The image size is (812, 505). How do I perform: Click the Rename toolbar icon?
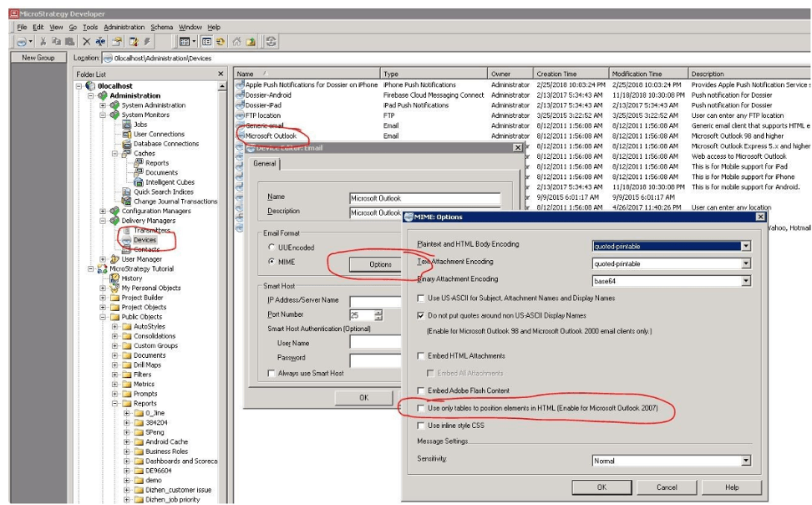[100, 42]
